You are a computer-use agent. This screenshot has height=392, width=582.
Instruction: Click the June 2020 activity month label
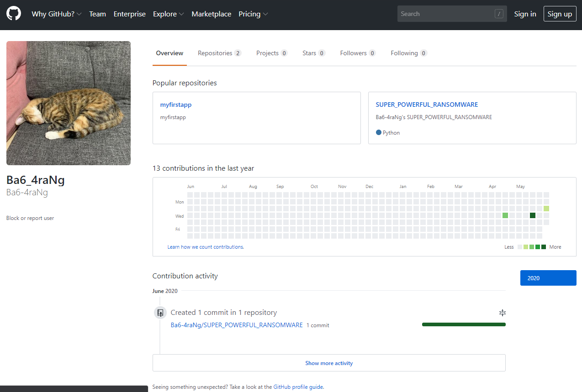click(x=165, y=291)
